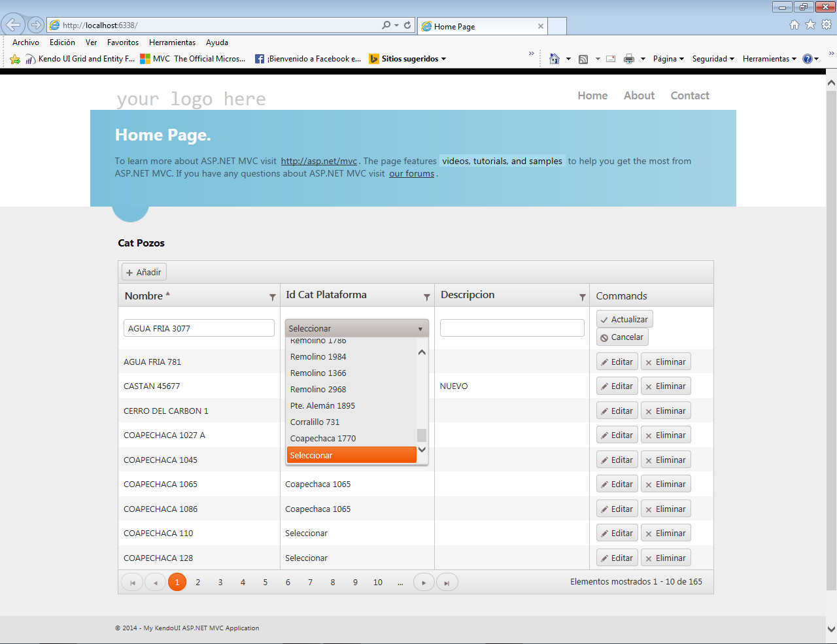Image resolution: width=837 pixels, height=644 pixels.
Task: Choose Remolino 1984 from the dropdown list
Action: (352, 357)
